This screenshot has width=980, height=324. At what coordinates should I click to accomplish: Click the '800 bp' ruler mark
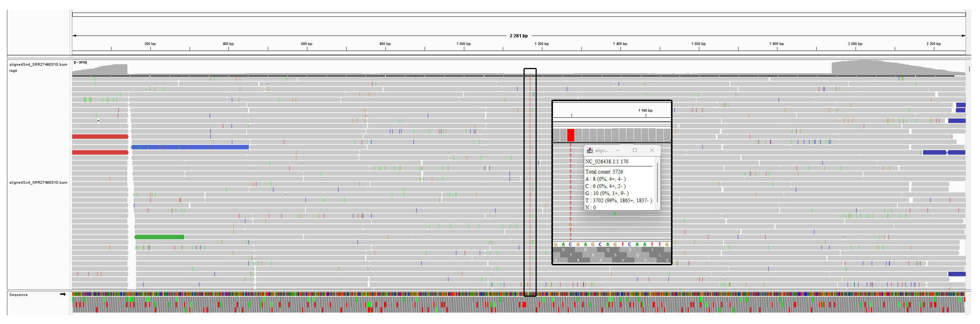pos(385,44)
